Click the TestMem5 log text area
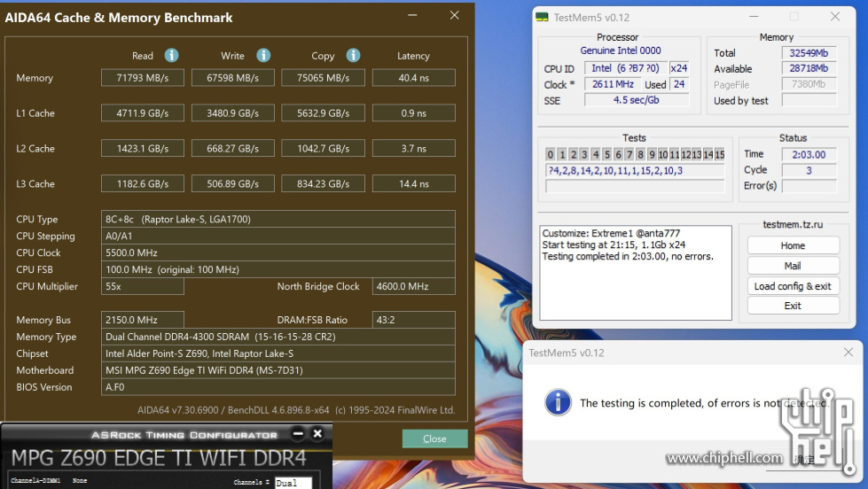868x489 pixels. (x=636, y=273)
